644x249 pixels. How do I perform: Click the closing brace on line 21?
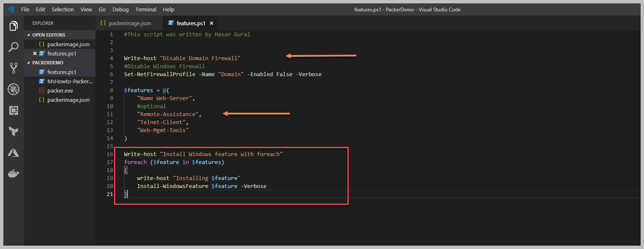126,194
